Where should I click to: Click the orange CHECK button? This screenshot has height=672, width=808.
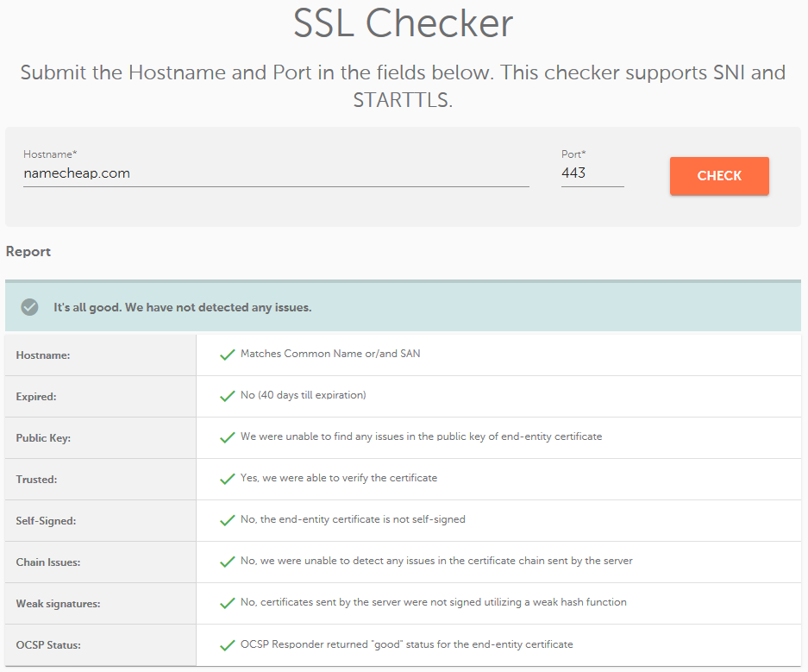coord(719,176)
